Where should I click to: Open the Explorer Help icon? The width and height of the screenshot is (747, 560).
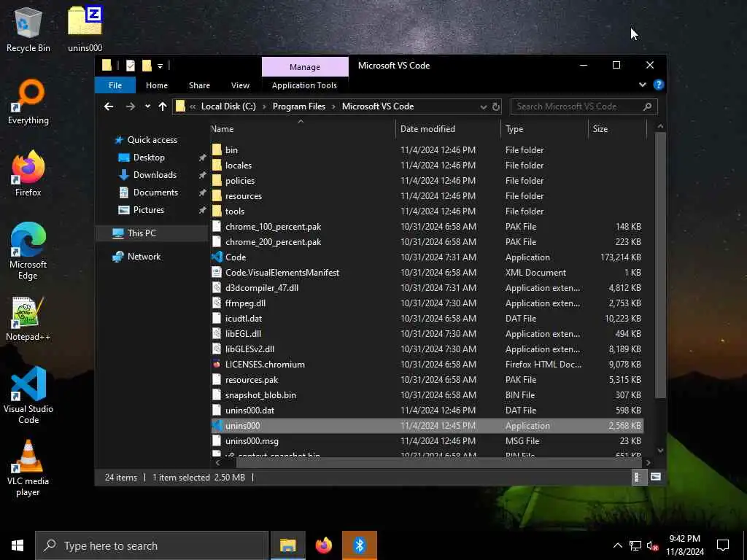tap(659, 85)
